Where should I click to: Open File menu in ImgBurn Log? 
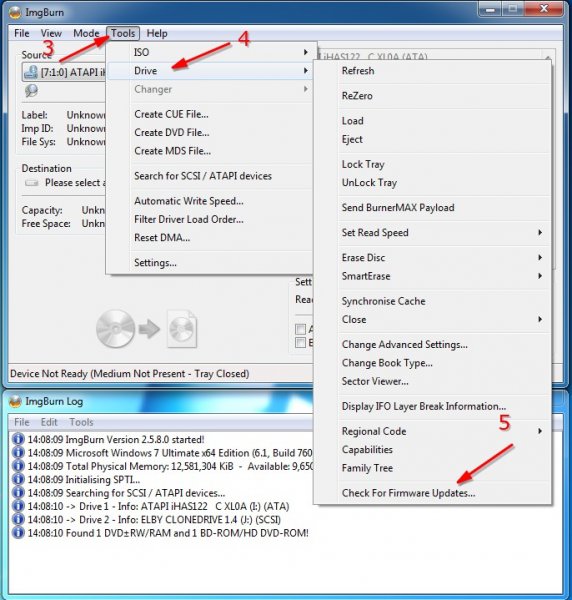21,422
